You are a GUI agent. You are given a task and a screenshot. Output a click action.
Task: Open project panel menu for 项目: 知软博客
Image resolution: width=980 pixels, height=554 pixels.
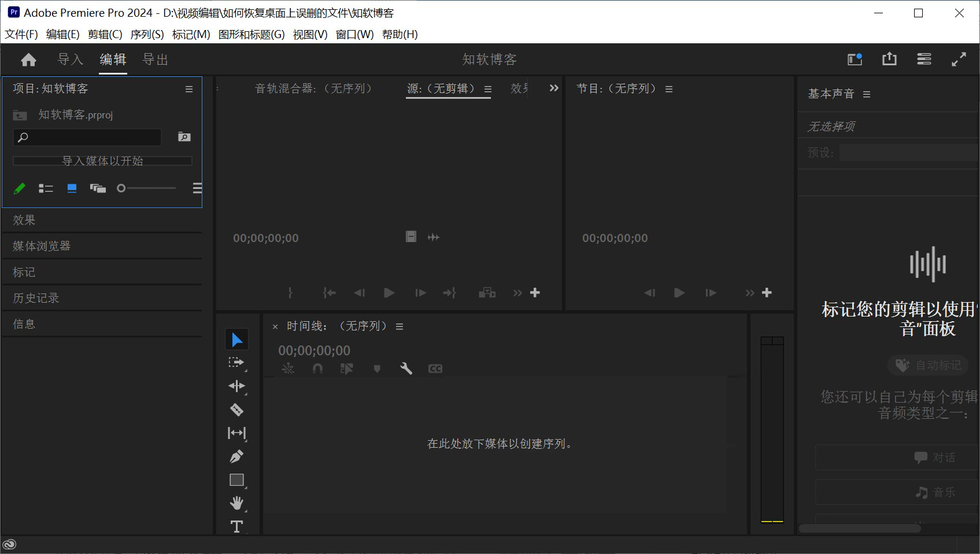pos(189,89)
